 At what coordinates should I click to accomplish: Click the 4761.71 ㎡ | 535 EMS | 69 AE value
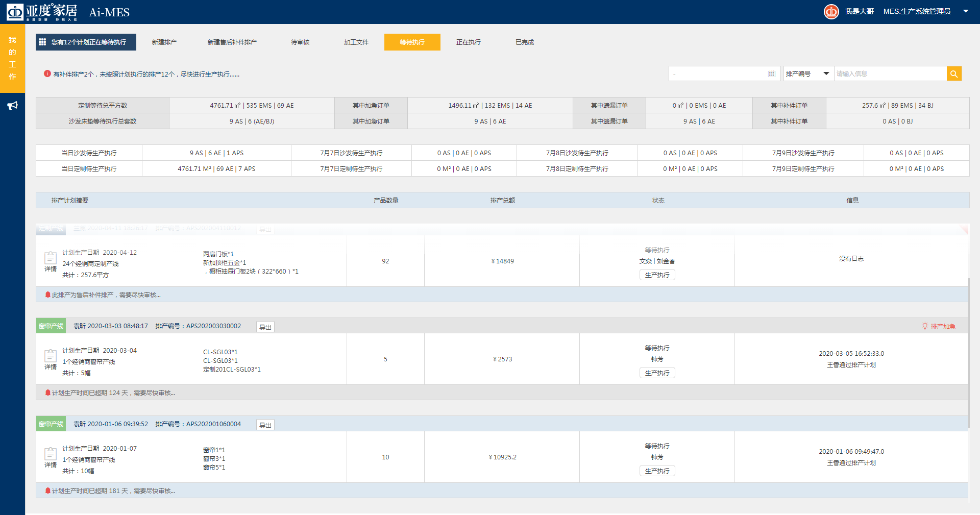[252, 105]
